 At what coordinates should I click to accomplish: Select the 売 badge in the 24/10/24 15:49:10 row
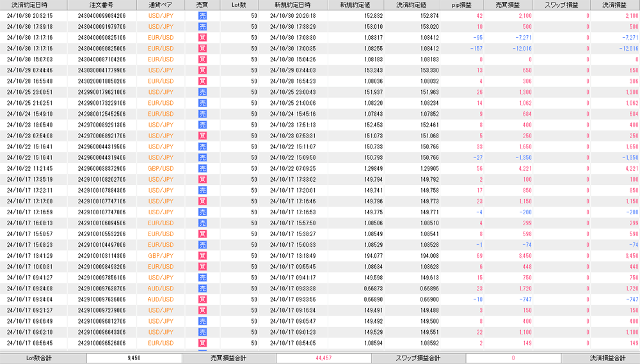pyautogui.click(x=202, y=115)
